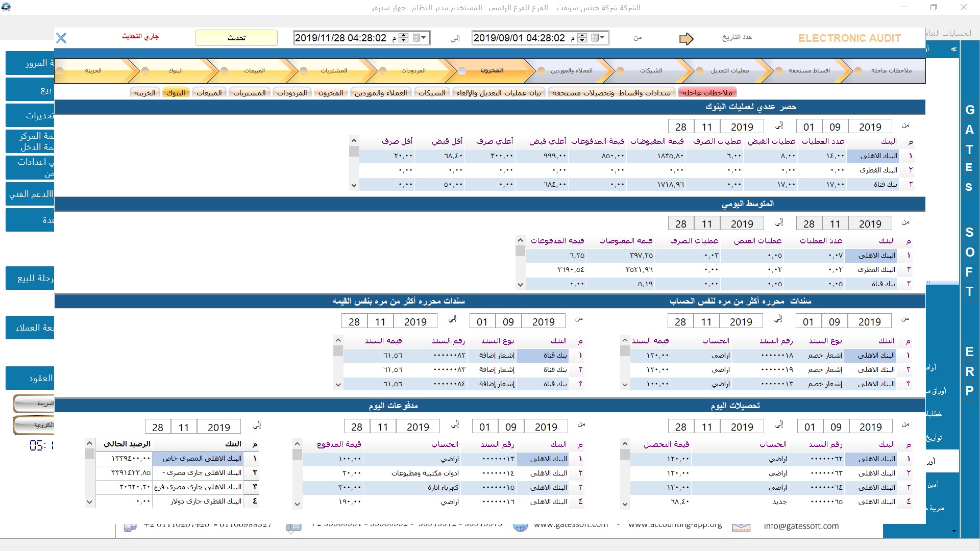Image resolution: width=980 pixels, height=551 pixels.
Task: Click the الدعم الفني button in the left sidebar
Action: 30,194
